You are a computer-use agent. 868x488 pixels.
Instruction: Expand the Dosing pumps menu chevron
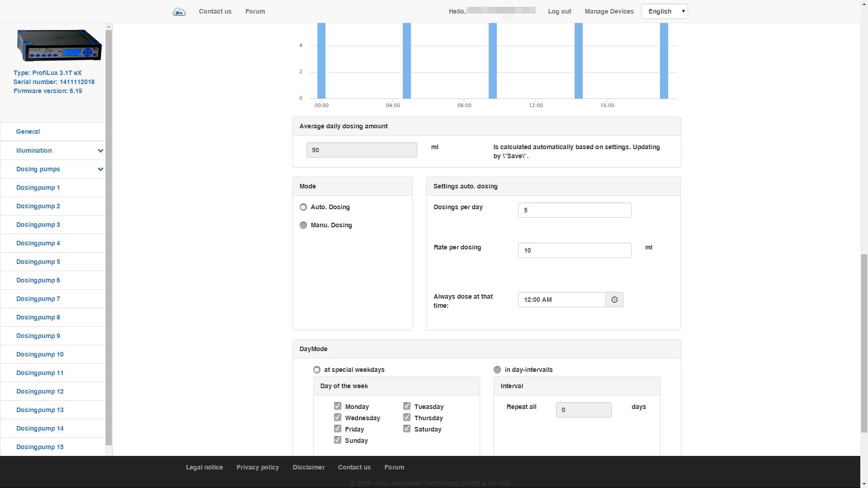(100, 169)
